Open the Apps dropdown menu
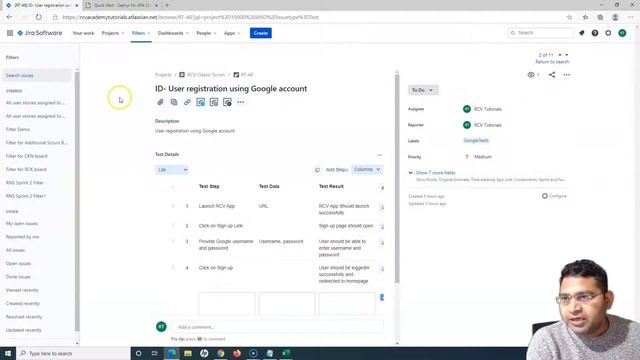Screen dimensions: 640x360 click(232, 33)
